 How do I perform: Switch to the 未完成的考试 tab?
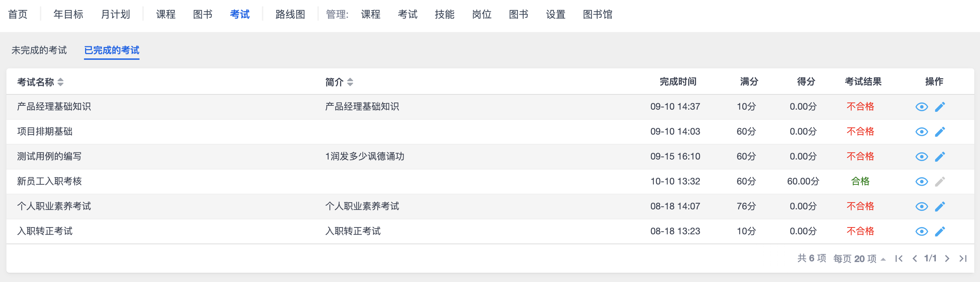39,50
